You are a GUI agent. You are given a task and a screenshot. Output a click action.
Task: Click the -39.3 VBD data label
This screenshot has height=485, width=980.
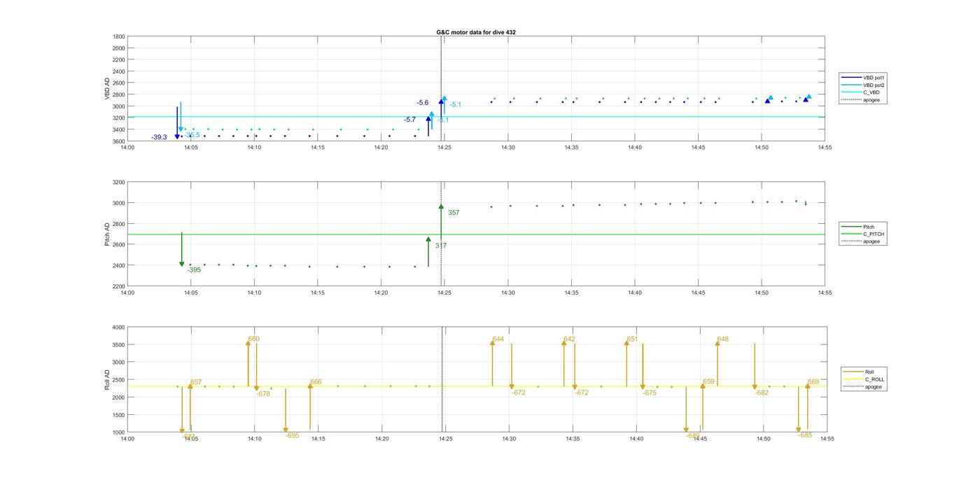click(x=159, y=137)
